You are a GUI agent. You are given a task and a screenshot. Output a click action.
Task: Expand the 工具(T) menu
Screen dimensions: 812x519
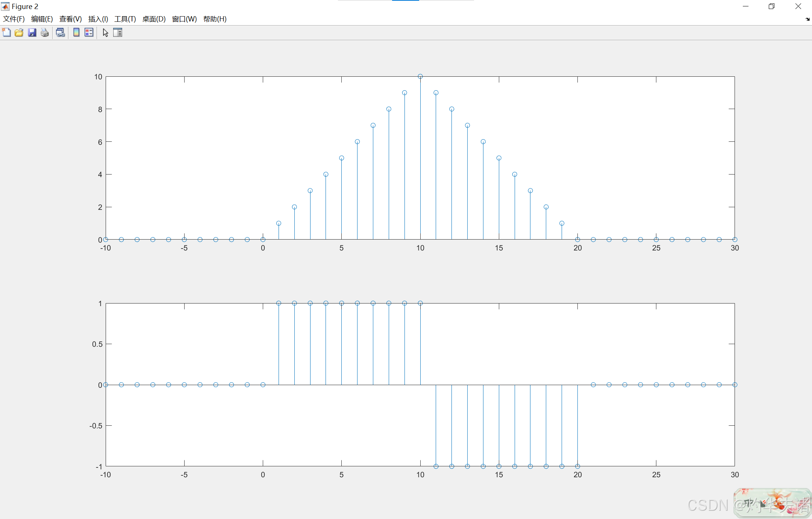click(125, 19)
